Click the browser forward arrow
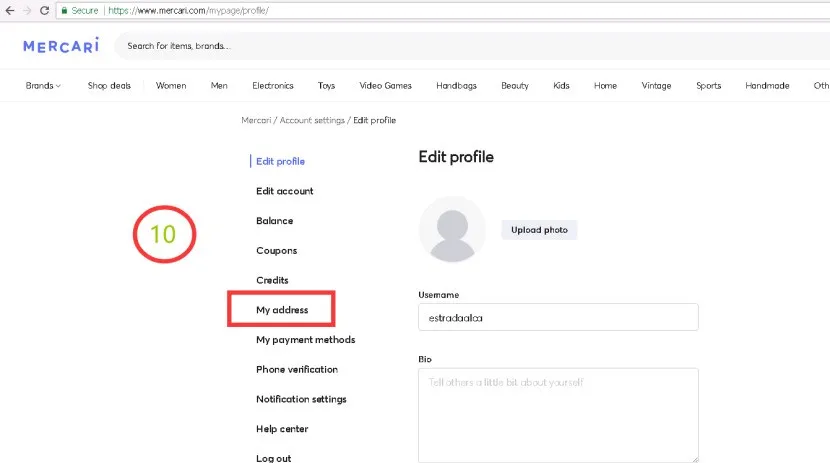The height and width of the screenshot is (463, 830). pos(27,11)
